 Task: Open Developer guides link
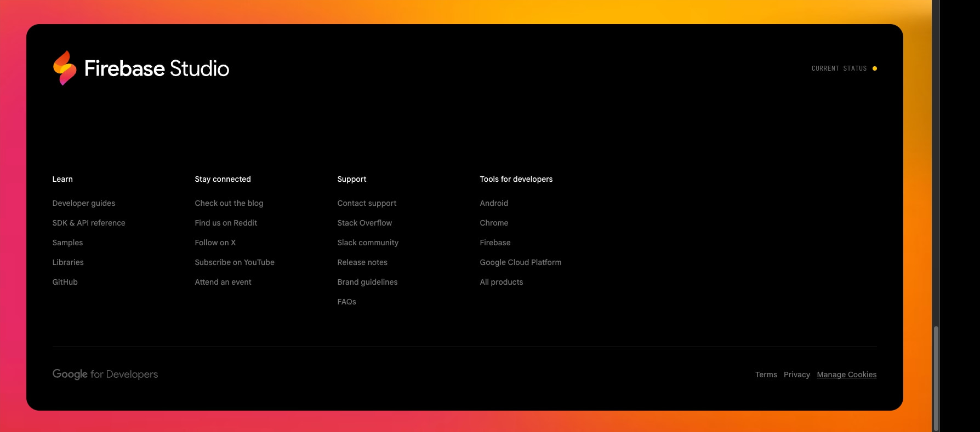point(84,203)
